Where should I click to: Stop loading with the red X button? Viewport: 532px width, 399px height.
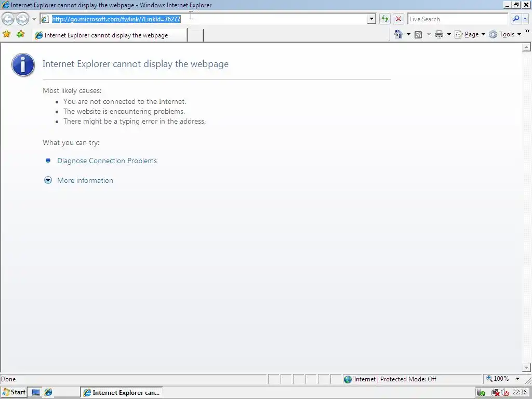[398, 19]
